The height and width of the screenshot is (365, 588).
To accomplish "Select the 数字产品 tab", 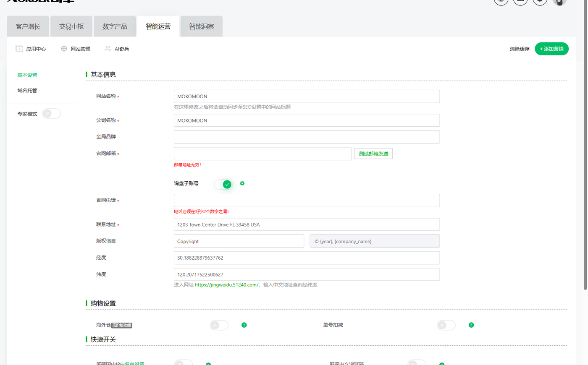I will coord(115,26).
